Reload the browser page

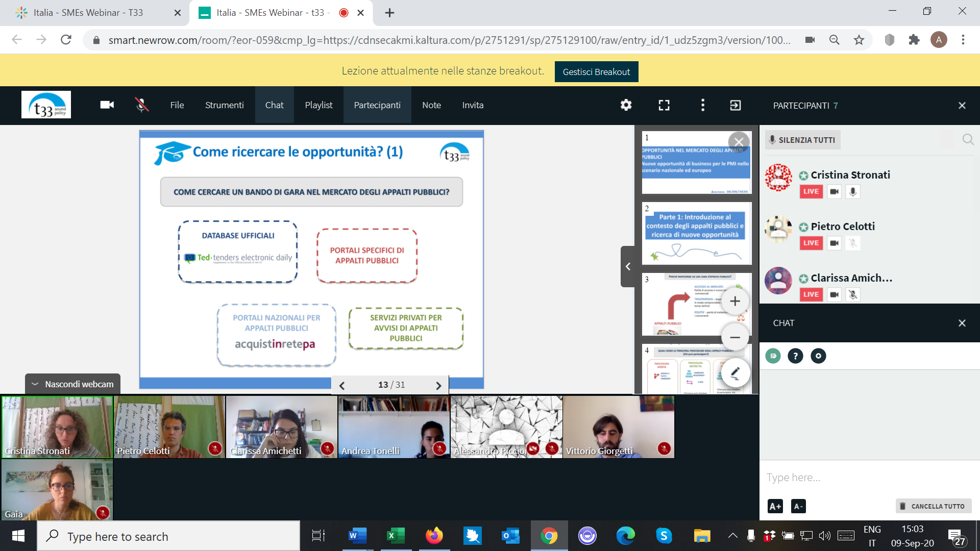coord(66,40)
